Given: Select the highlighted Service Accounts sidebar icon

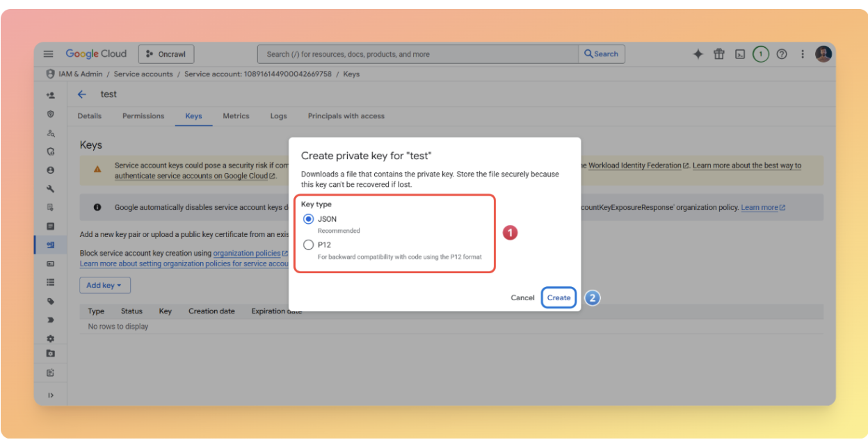Looking at the screenshot, I should (x=50, y=245).
